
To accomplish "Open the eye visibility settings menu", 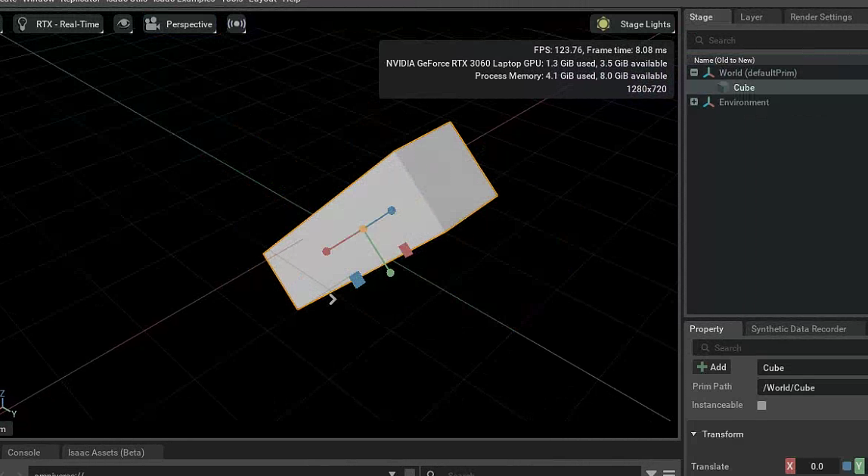I will (123, 23).
